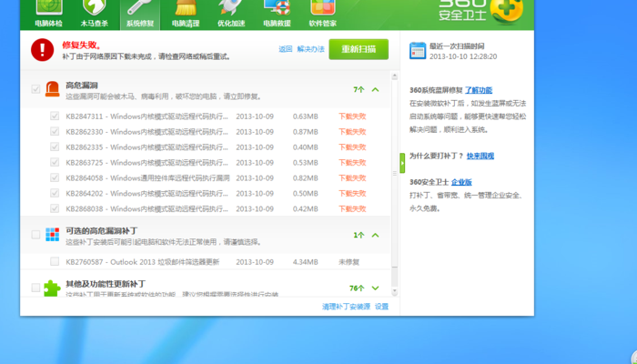Collapse the right sidebar with green handle
637x364 pixels.
coord(402,163)
